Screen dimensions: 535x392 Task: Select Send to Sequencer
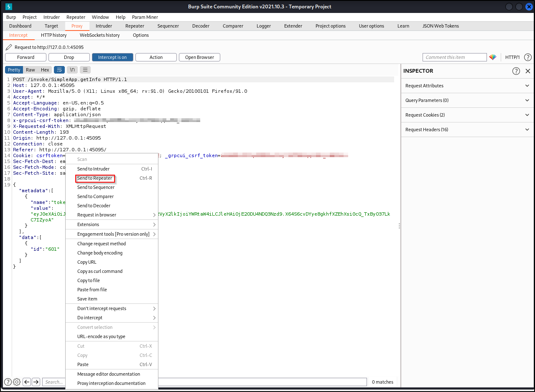pyautogui.click(x=112, y=187)
